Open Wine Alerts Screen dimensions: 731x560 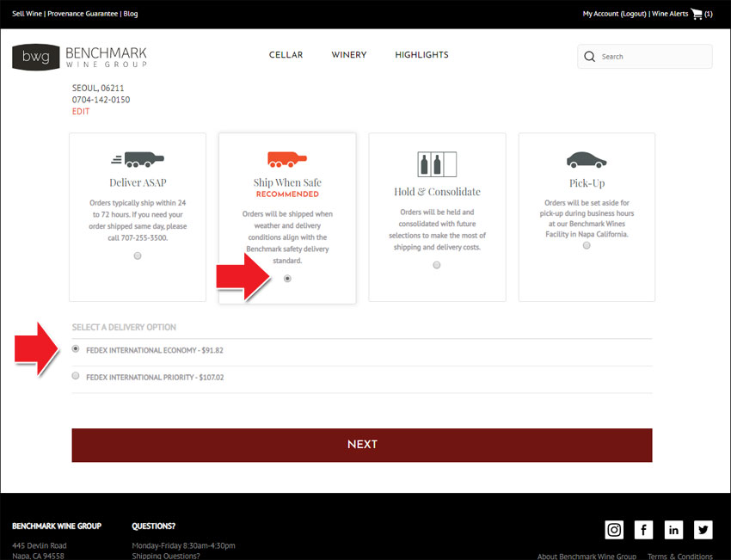coord(670,14)
